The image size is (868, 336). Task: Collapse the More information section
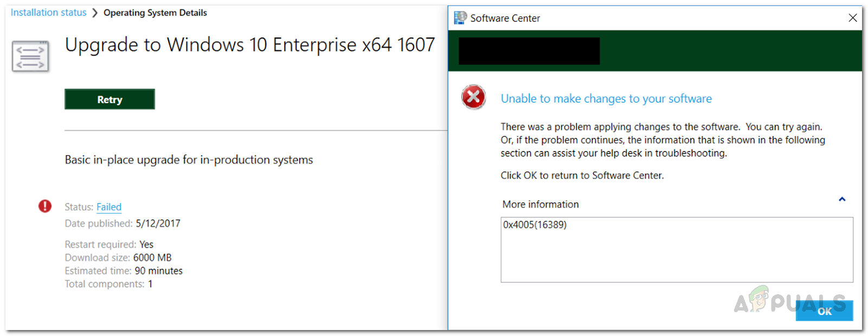coord(842,199)
